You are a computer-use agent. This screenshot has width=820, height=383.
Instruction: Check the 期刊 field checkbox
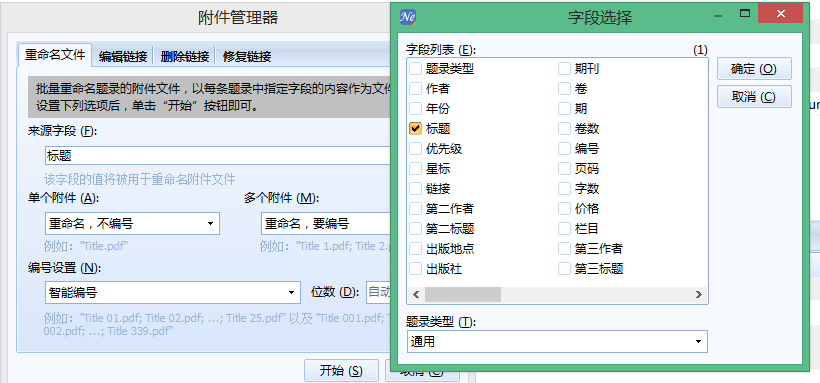pos(564,69)
